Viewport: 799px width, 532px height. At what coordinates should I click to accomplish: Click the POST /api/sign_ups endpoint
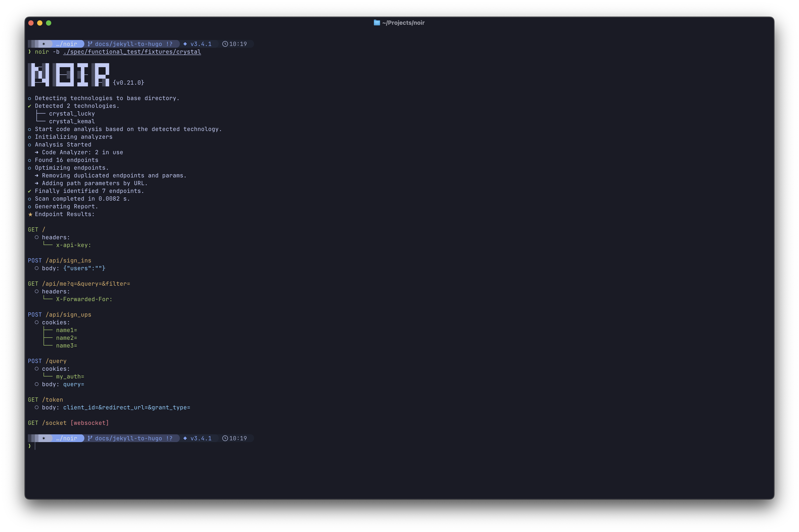coord(59,315)
